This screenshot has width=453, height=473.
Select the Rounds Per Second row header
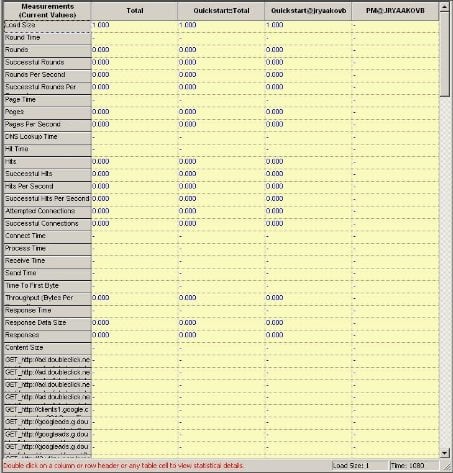tap(47, 76)
